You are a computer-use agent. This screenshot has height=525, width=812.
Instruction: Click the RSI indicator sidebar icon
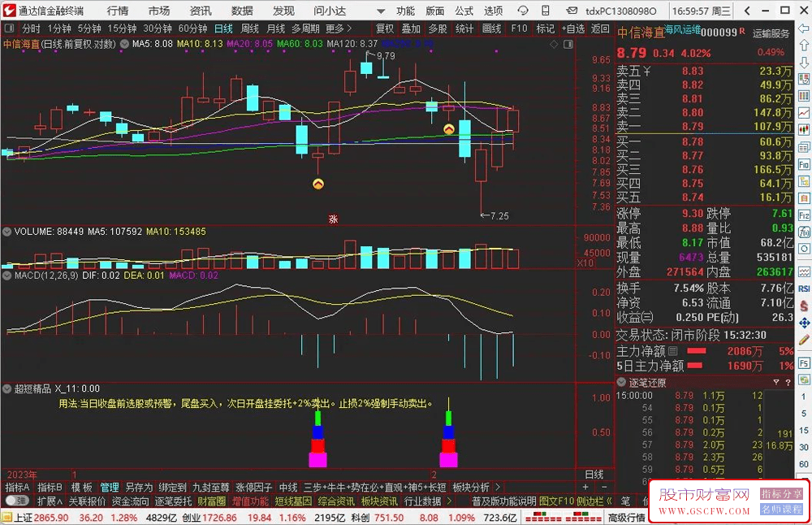pyautogui.click(x=804, y=289)
